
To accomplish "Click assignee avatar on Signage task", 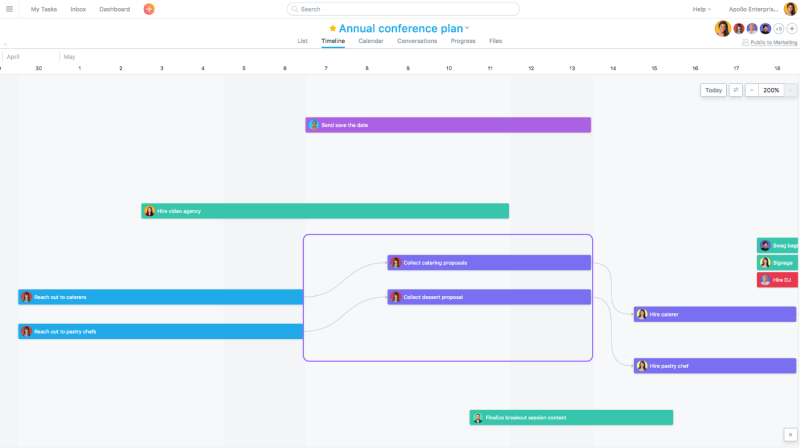I will pos(765,263).
